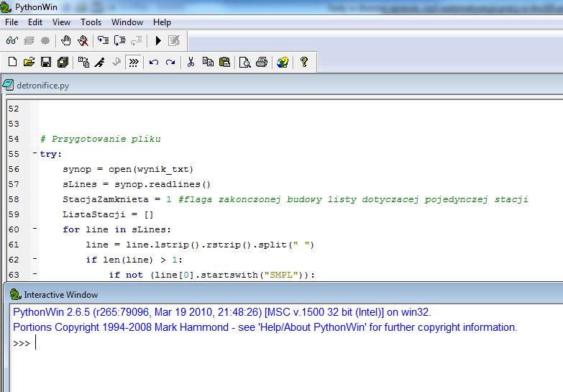Click the Save All icon
This screenshot has height=392, width=563.
(x=63, y=62)
